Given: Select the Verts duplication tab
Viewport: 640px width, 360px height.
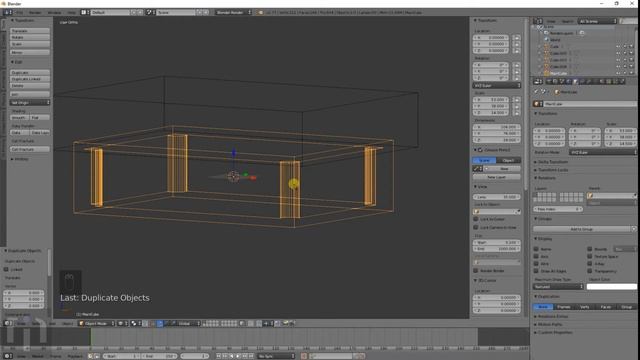Looking at the screenshot, I should (585, 307).
